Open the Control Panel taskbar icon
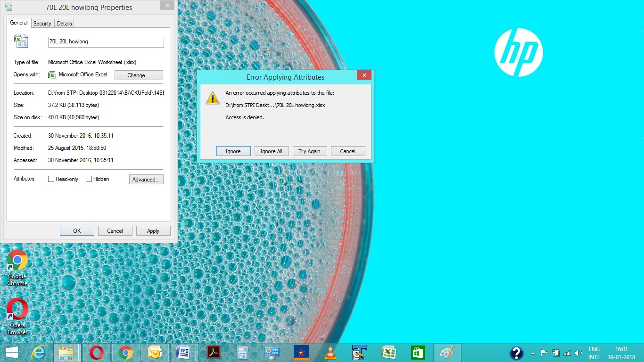644x362 pixels. (272, 353)
